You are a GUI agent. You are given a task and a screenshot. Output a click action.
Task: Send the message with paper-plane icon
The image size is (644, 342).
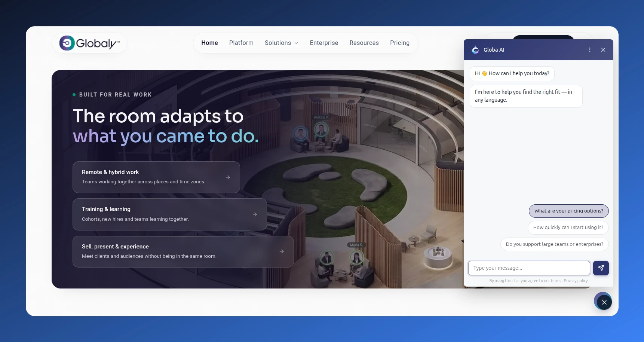(x=601, y=268)
